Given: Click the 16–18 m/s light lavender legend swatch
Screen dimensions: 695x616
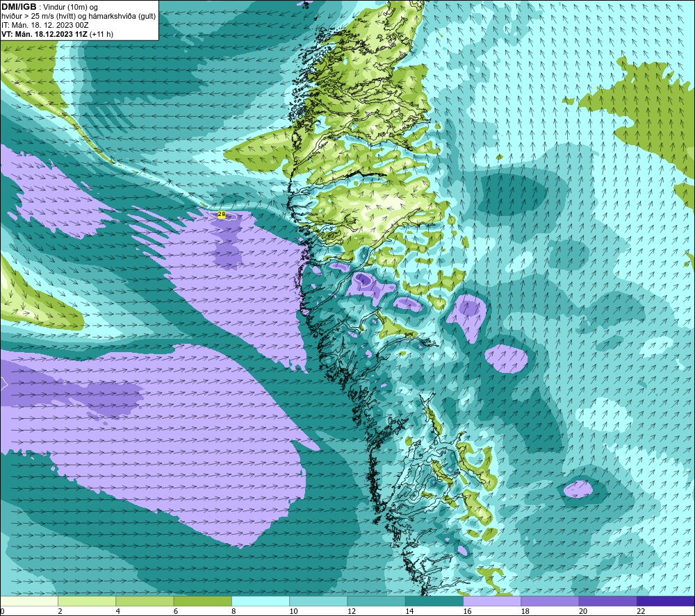Looking at the screenshot, I should [x=492, y=601].
